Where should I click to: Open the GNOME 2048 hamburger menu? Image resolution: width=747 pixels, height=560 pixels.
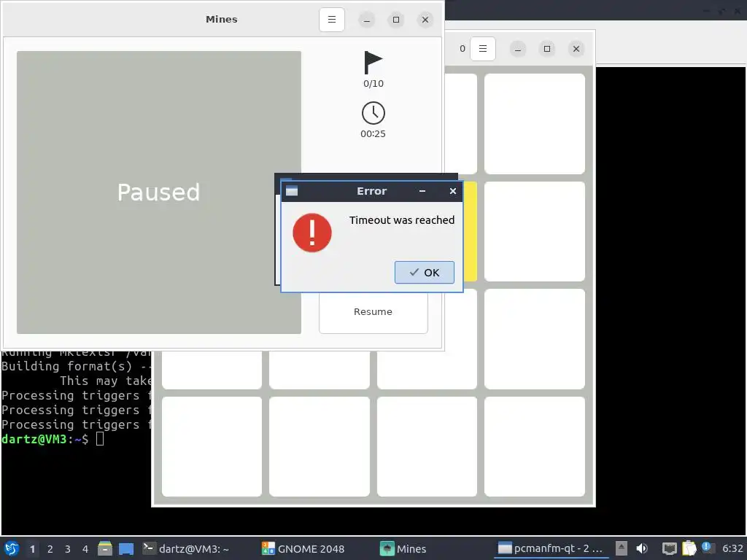click(483, 49)
